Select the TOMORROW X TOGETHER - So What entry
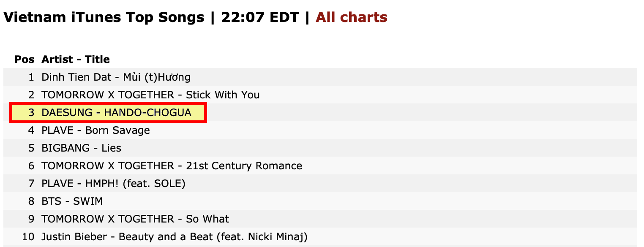 tap(135, 219)
